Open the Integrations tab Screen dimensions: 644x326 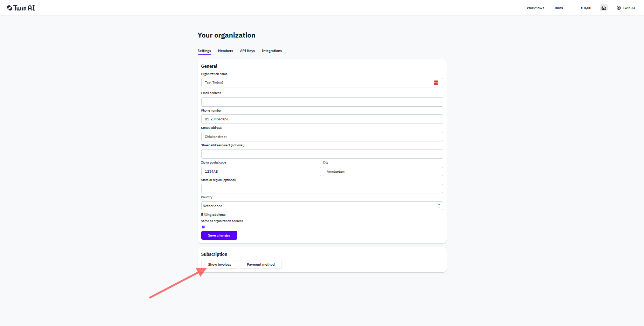tap(272, 51)
